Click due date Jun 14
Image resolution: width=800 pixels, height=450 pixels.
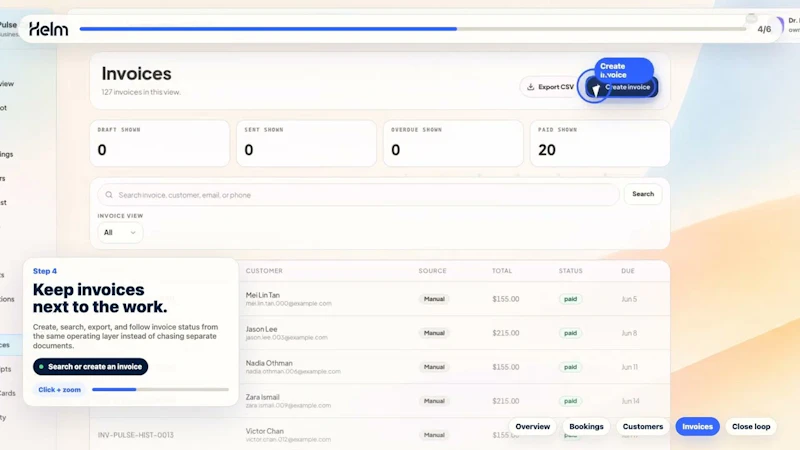[631, 401]
